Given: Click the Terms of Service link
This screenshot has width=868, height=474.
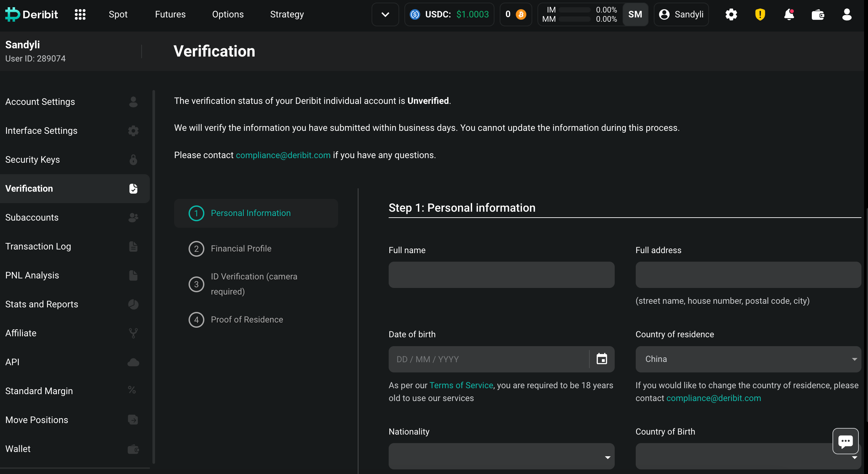Looking at the screenshot, I should tap(461, 385).
